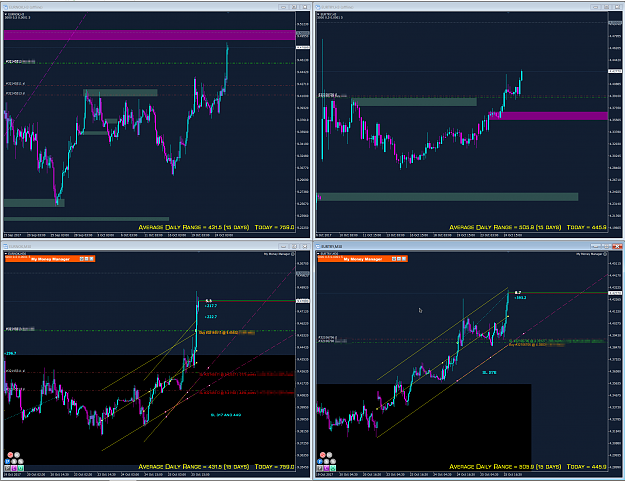The height and width of the screenshot is (481, 625).
Task: Click My Money Manager orange title in EURTRY M30
Action: (363, 259)
